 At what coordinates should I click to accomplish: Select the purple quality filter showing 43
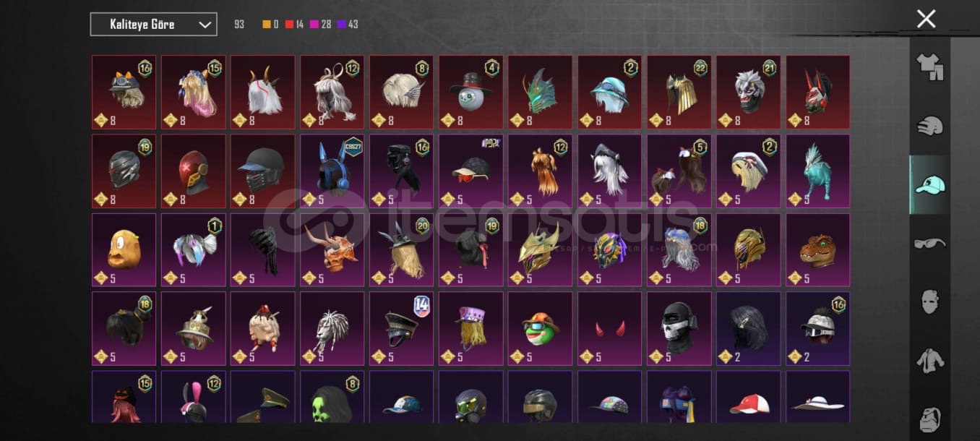348,25
